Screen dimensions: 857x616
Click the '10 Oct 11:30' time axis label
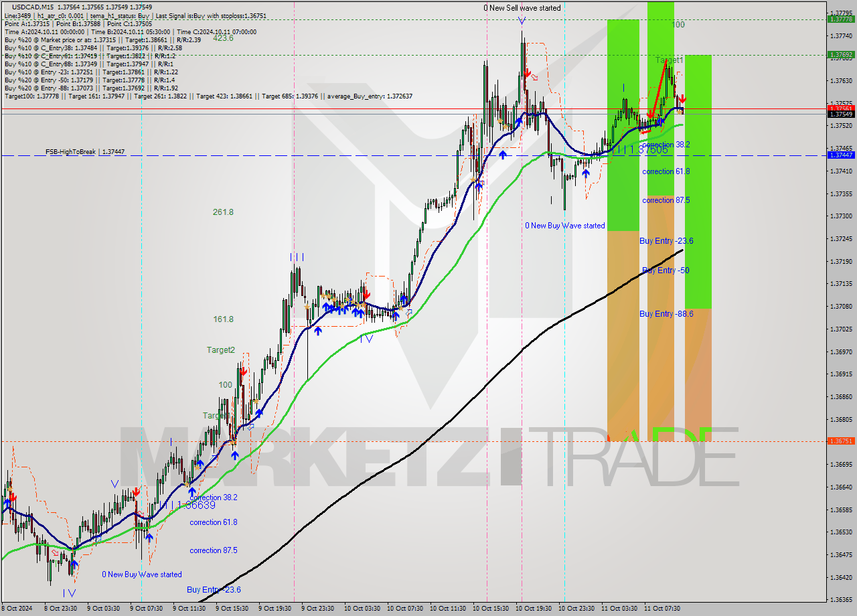tap(447, 609)
